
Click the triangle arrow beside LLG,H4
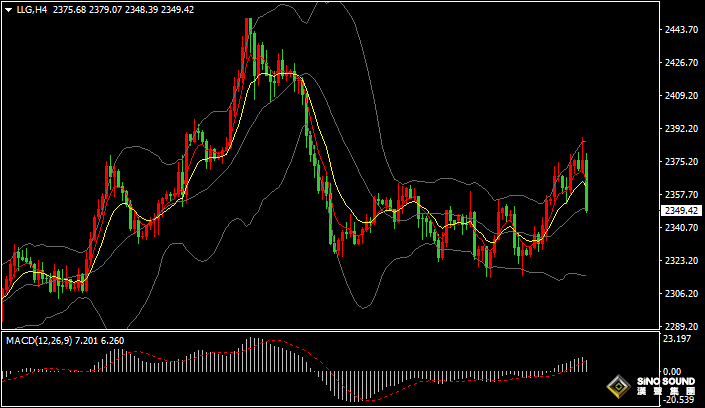[x=9, y=10]
